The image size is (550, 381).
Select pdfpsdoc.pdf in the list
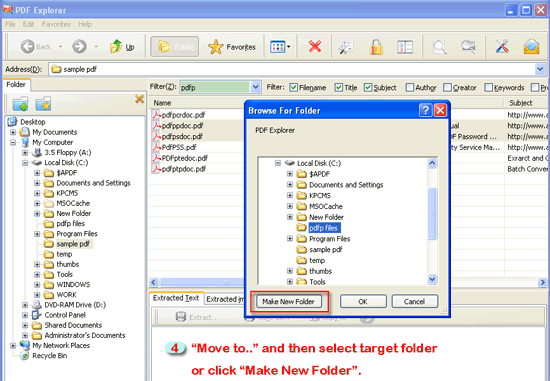coord(182,136)
